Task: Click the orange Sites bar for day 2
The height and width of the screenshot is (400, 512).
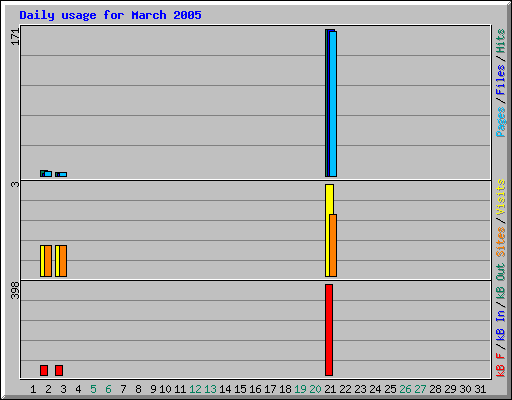Action: click(x=48, y=261)
